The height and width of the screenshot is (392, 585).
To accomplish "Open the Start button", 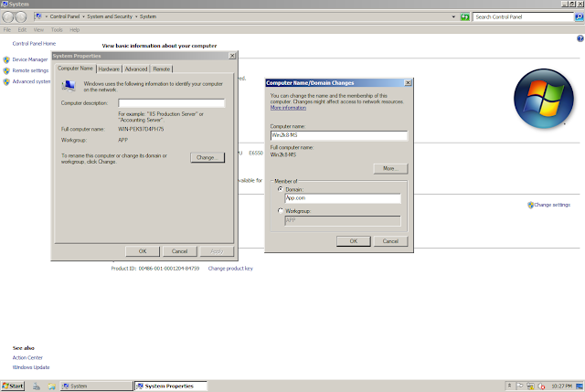I will pos(13,386).
